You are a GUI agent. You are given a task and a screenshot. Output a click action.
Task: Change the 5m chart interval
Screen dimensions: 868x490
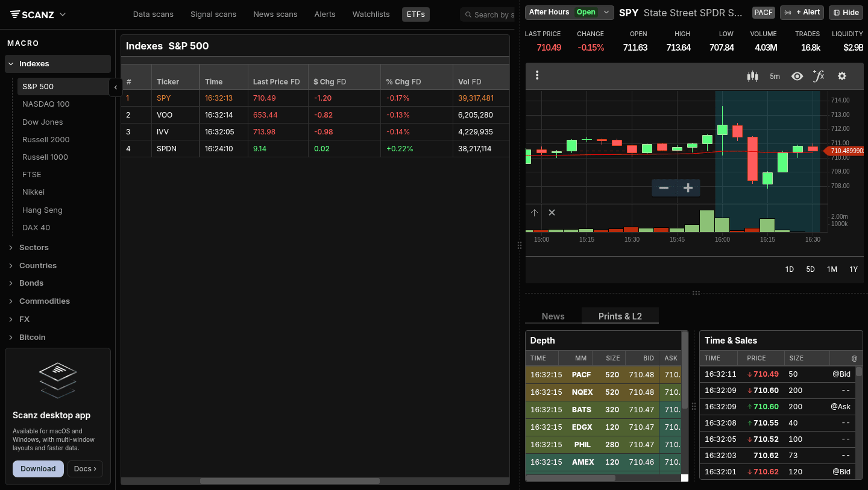[x=775, y=76]
